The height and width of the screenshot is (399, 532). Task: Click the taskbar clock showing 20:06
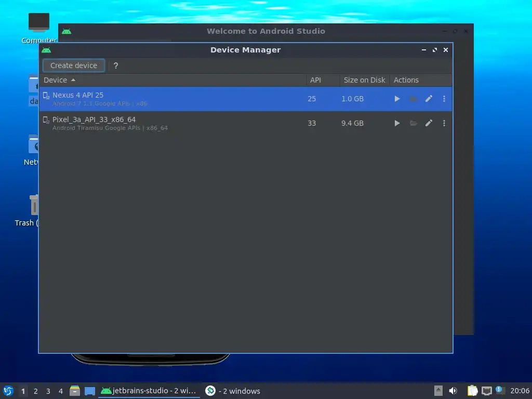click(x=520, y=391)
